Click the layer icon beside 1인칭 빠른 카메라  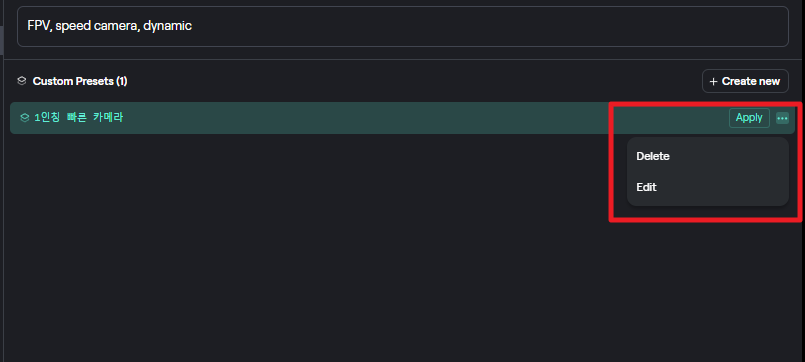tap(24, 118)
